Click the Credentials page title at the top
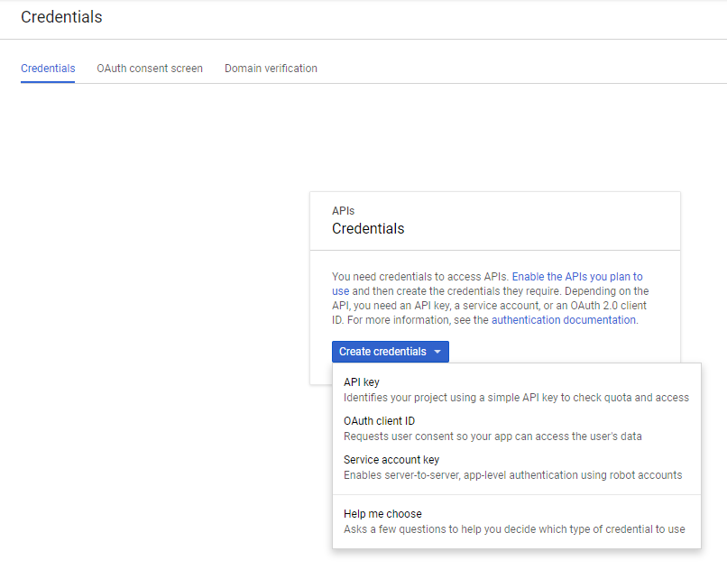 tap(61, 17)
